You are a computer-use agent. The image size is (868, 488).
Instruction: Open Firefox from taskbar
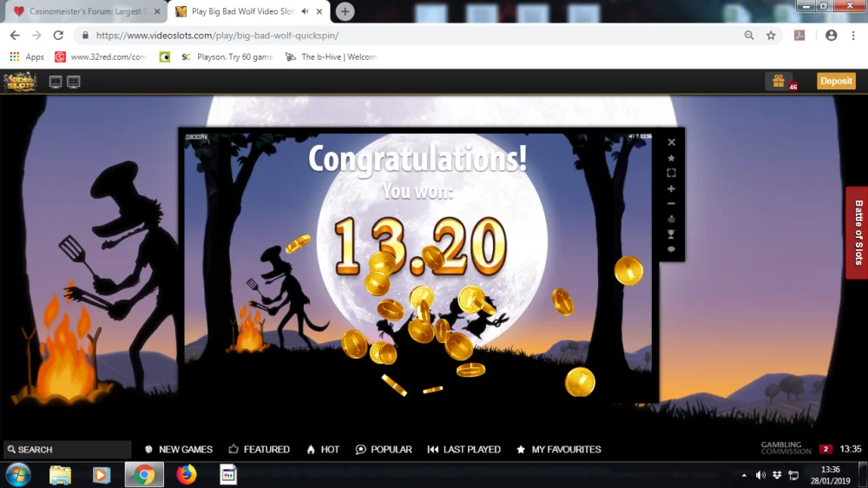186,475
